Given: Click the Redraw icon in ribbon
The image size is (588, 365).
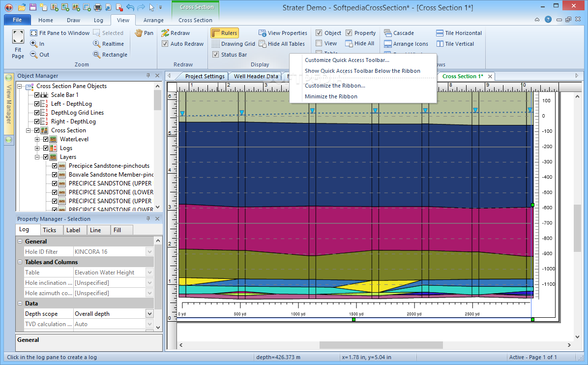Looking at the screenshot, I should pos(165,33).
